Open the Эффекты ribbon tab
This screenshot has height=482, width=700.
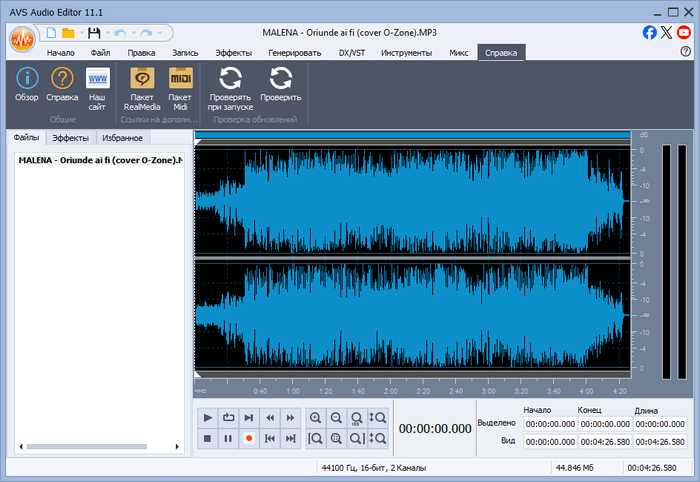[x=233, y=52]
